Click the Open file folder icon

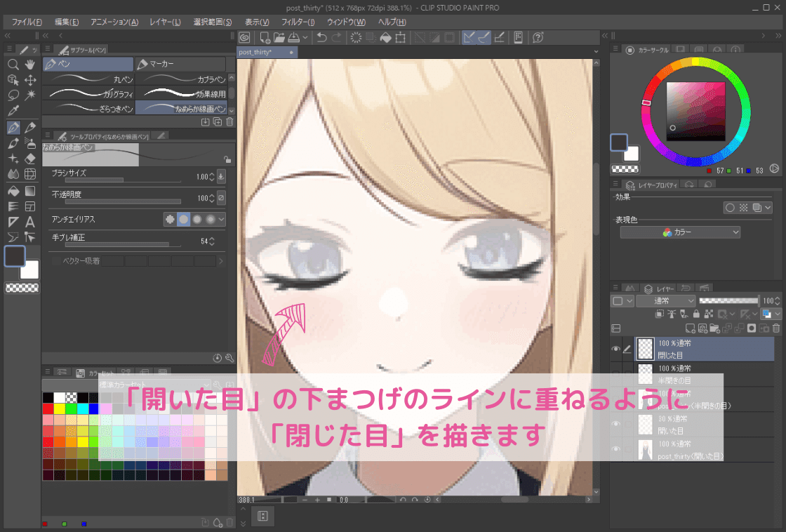point(279,38)
